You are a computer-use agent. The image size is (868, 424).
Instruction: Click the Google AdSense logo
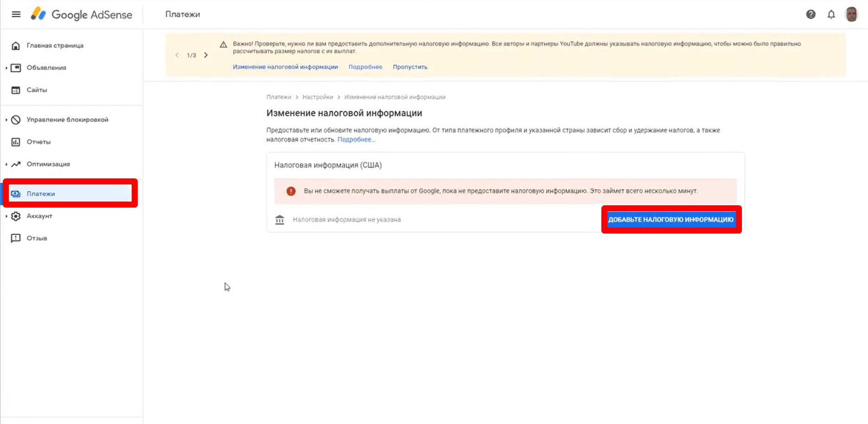[82, 14]
